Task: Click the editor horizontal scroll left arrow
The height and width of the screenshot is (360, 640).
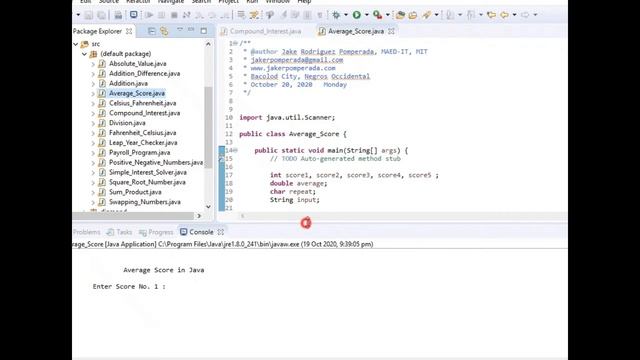Action: pyautogui.click(x=242, y=216)
